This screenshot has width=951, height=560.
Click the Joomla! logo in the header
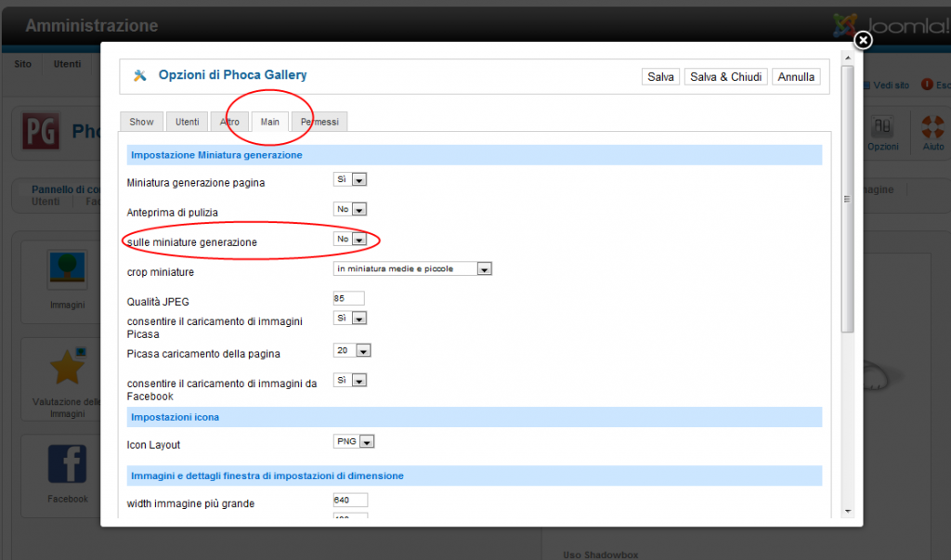pyautogui.click(x=891, y=26)
